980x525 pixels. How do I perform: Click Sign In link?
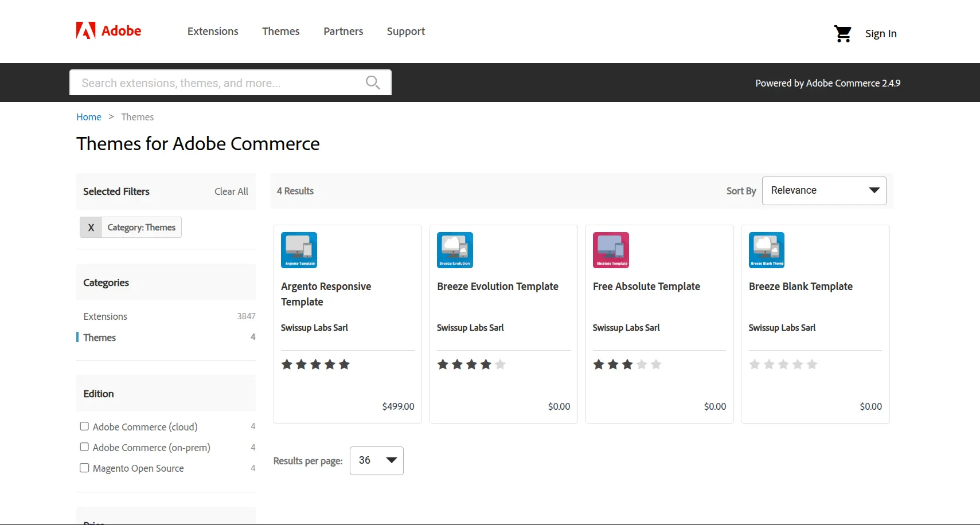click(881, 34)
